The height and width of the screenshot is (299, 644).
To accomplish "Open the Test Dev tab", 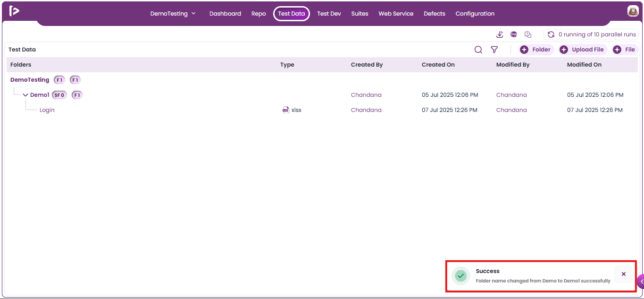I will tap(329, 14).
